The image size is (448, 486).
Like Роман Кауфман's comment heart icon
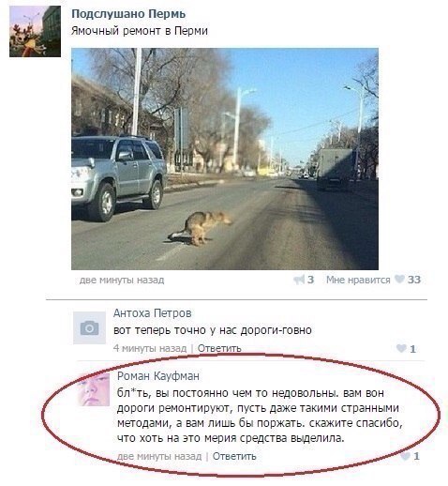pyautogui.click(x=405, y=456)
